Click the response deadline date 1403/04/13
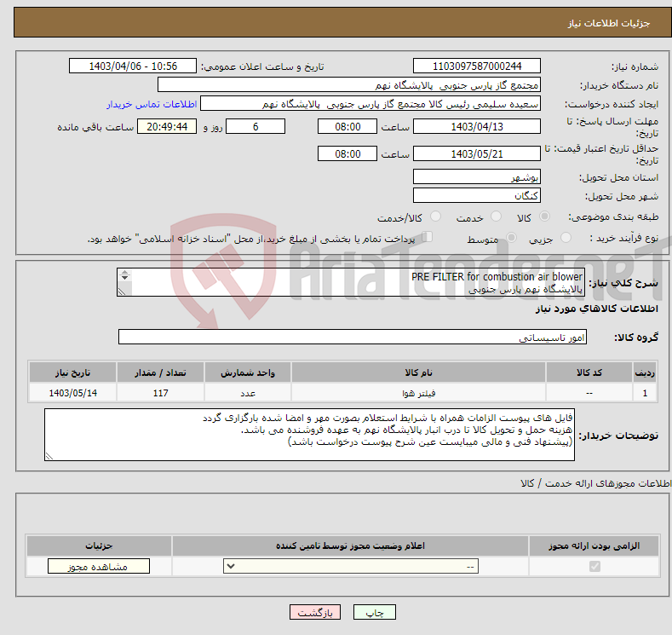Screen dimensions: 672x635 click(477, 126)
